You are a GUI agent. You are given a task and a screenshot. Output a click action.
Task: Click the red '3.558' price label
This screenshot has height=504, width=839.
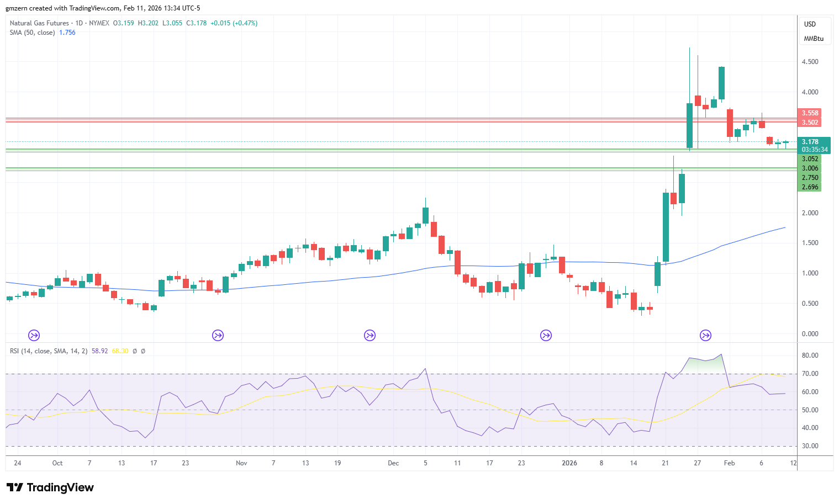point(810,113)
